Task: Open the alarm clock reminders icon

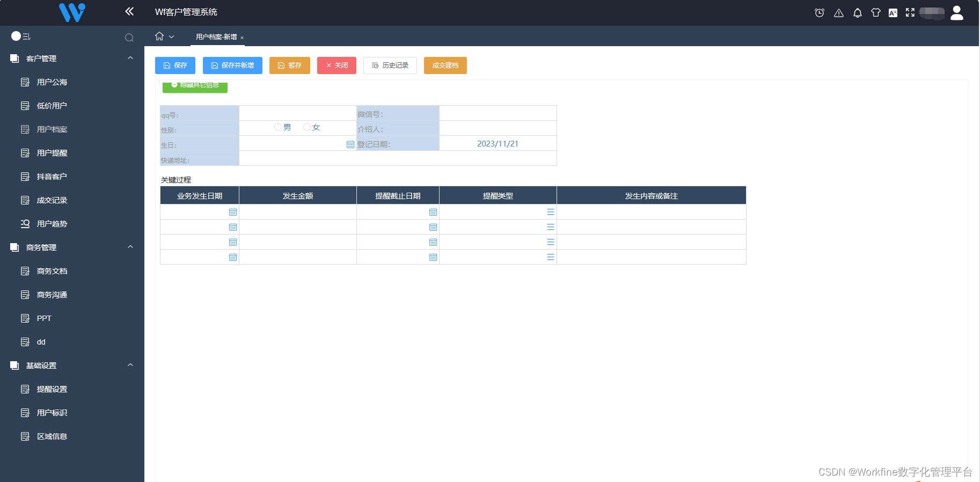Action: pyautogui.click(x=820, y=12)
